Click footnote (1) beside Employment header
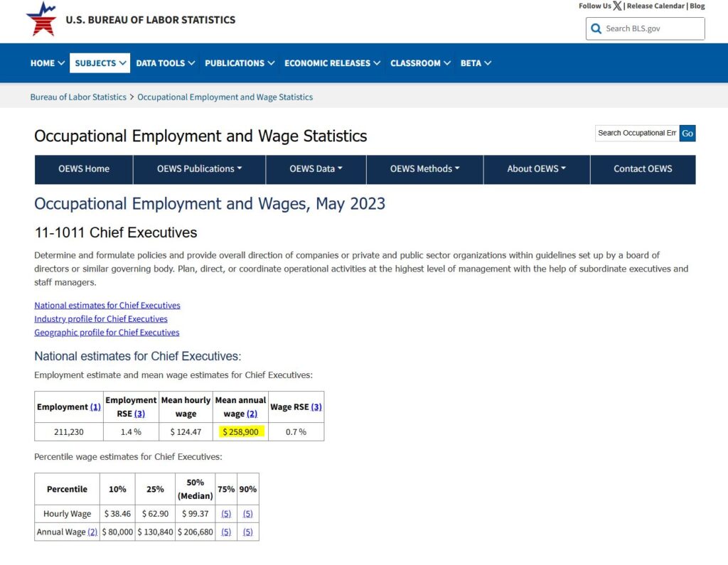 click(x=95, y=407)
